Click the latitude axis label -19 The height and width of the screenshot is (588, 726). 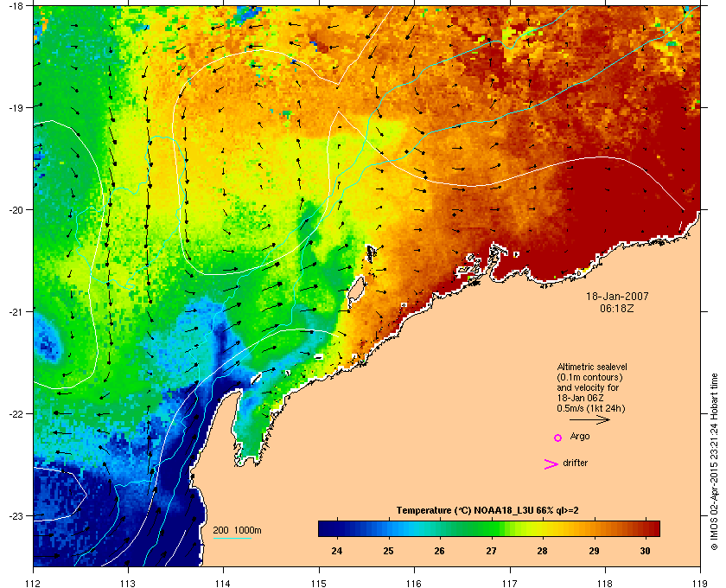tap(16, 107)
